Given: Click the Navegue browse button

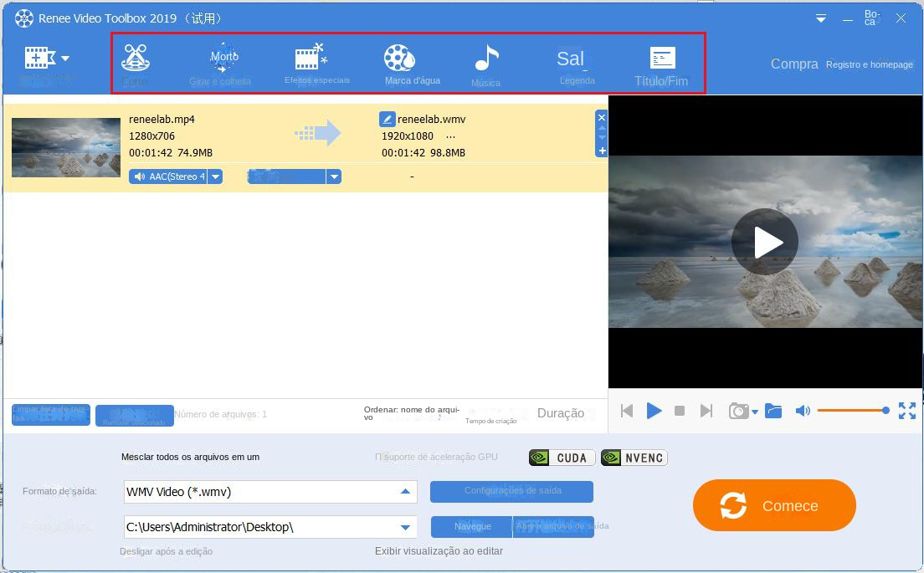Looking at the screenshot, I should (471, 527).
